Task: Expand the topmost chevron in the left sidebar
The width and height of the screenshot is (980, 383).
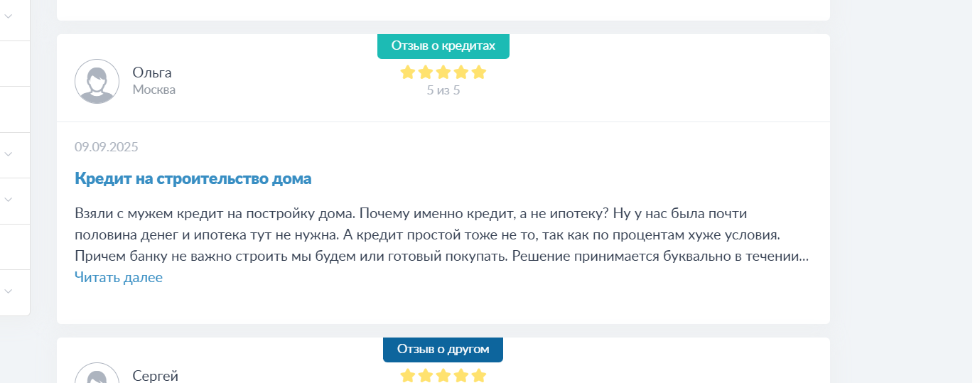Action: [9, 16]
